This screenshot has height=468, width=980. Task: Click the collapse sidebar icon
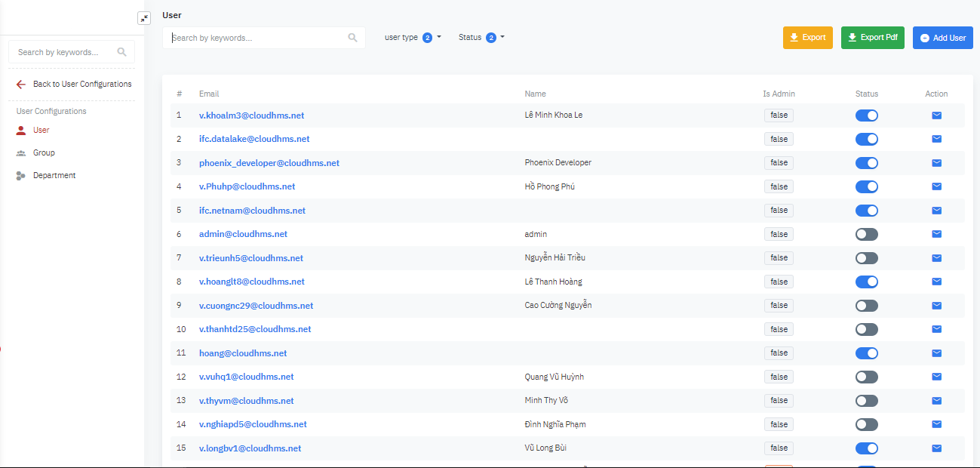pos(144,18)
